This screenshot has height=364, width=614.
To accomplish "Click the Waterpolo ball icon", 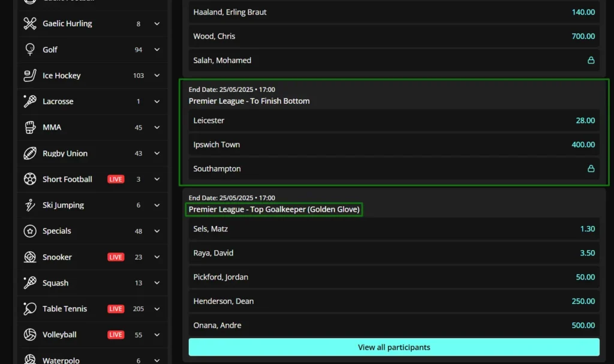I will click(x=30, y=359).
